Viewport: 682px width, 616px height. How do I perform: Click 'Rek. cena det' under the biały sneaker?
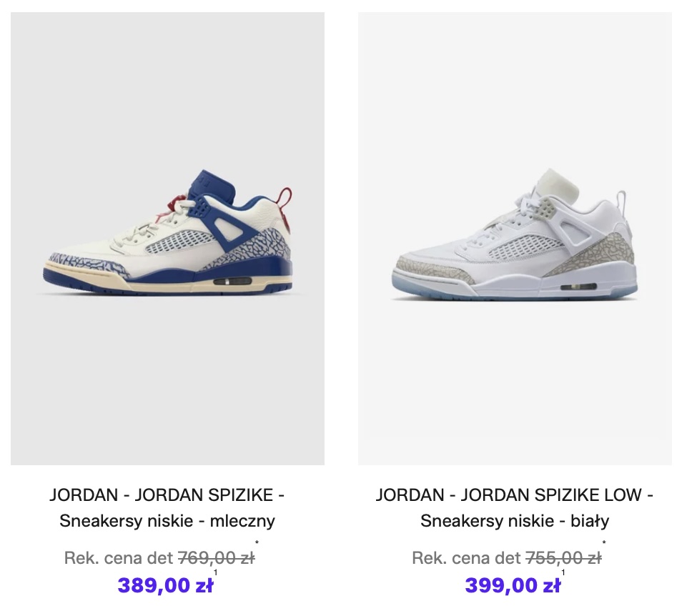pos(466,557)
